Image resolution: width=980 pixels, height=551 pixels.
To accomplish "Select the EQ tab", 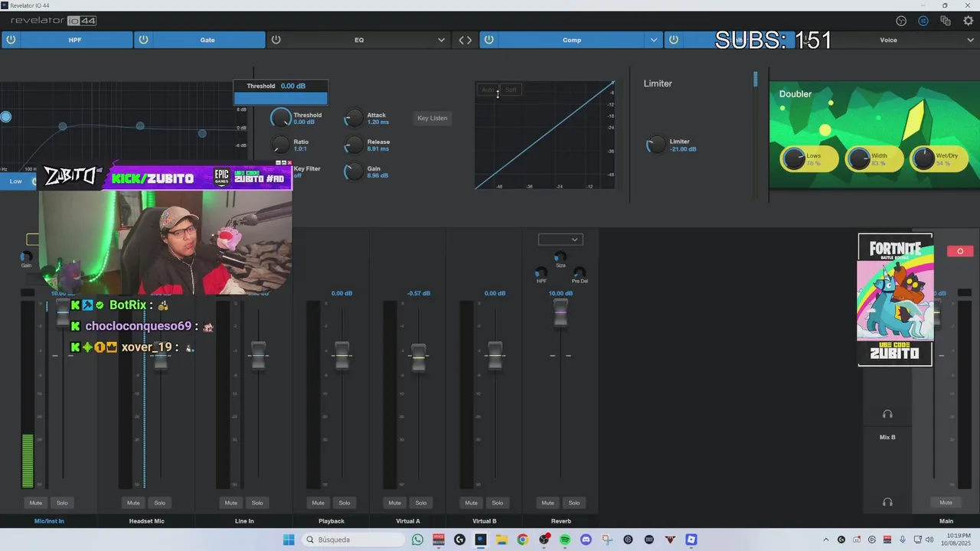I will tap(359, 40).
